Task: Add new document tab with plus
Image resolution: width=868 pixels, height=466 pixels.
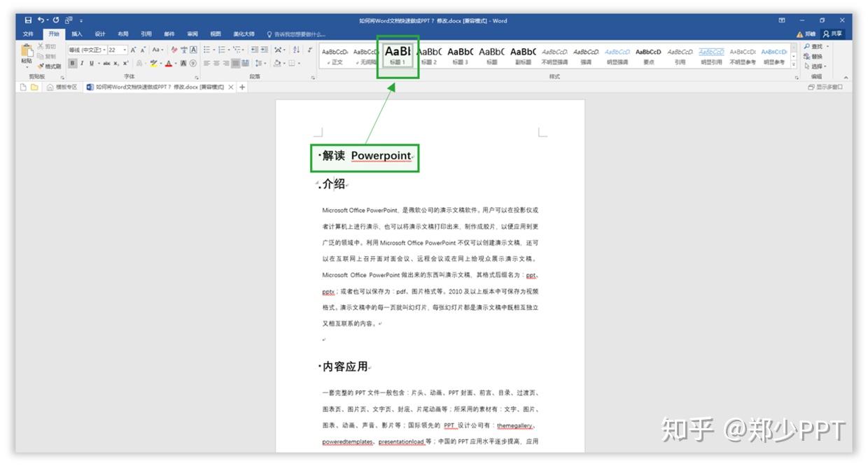Action: pyautogui.click(x=243, y=87)
